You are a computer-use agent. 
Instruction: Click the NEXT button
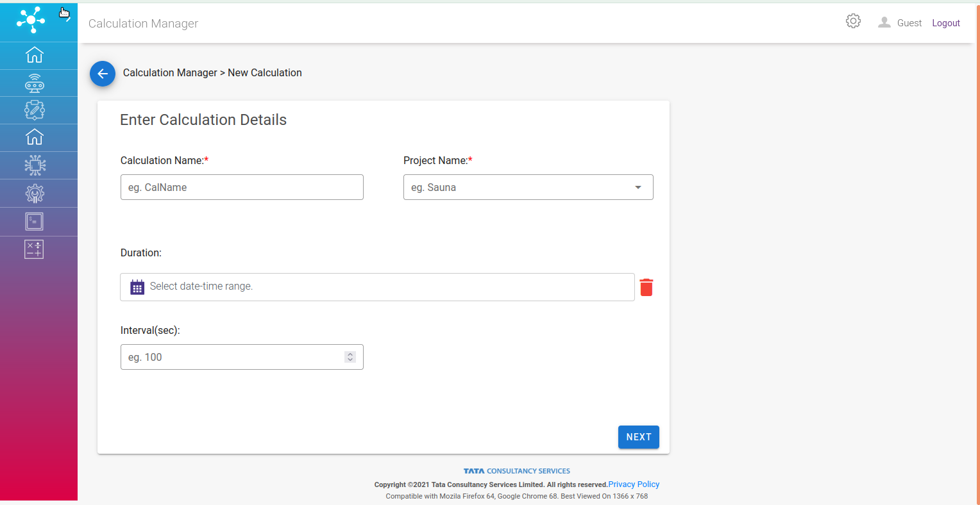(639, 437)
